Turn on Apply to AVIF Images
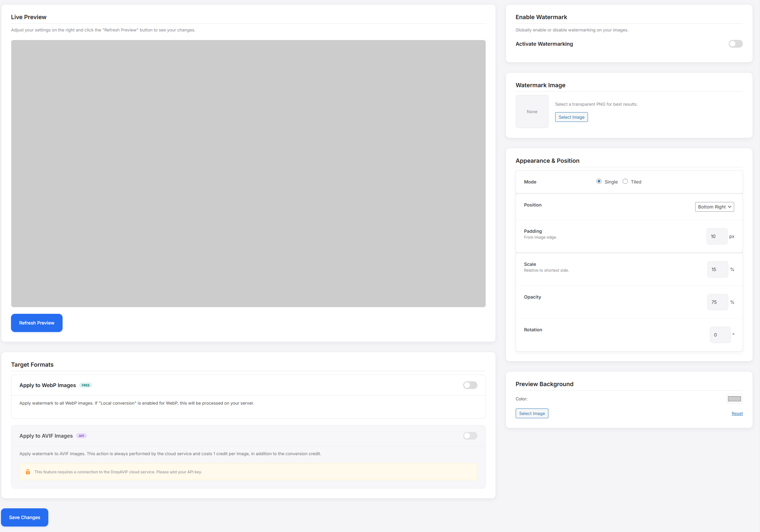This screenshot has height=532, width=760. coord(470,436)
